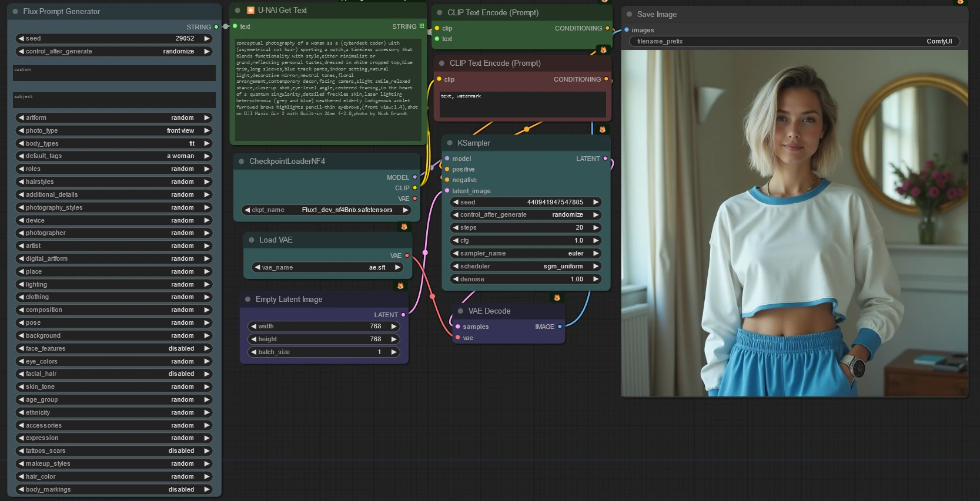This screenshot has width=980, height=501.
Task: Collapse the Save Image node with its title dot
Action: click(630, 14)
